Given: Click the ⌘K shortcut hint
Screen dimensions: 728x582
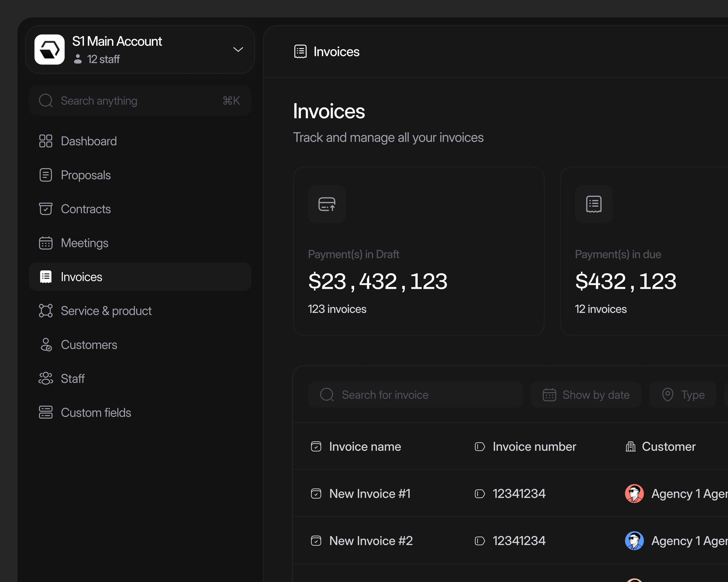Looking at the screenshot, I should point(231,101).
